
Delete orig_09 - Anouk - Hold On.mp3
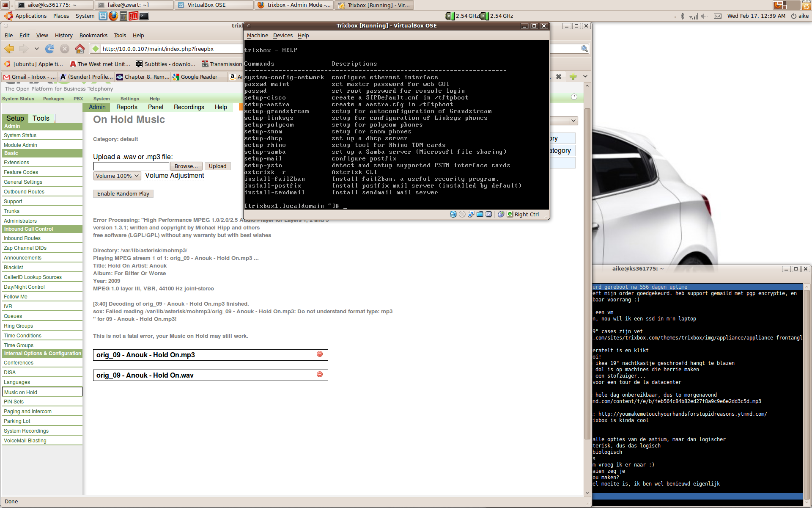click(x=320, y=354)
